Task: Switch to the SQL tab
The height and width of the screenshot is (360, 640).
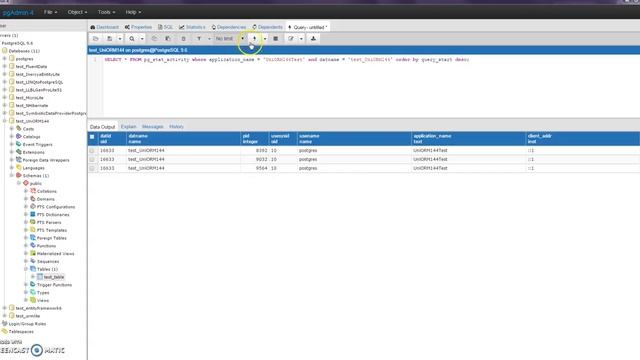Action: (x=165, y=27)
